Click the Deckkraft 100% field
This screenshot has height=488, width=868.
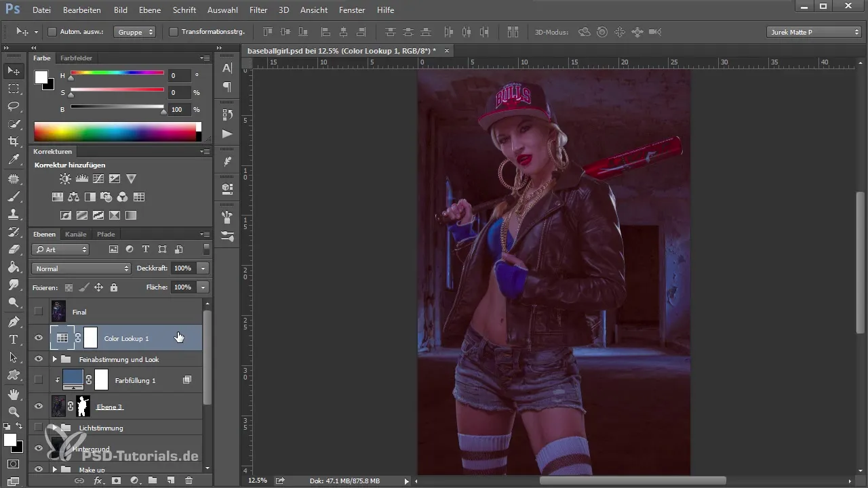pos(182,268)
